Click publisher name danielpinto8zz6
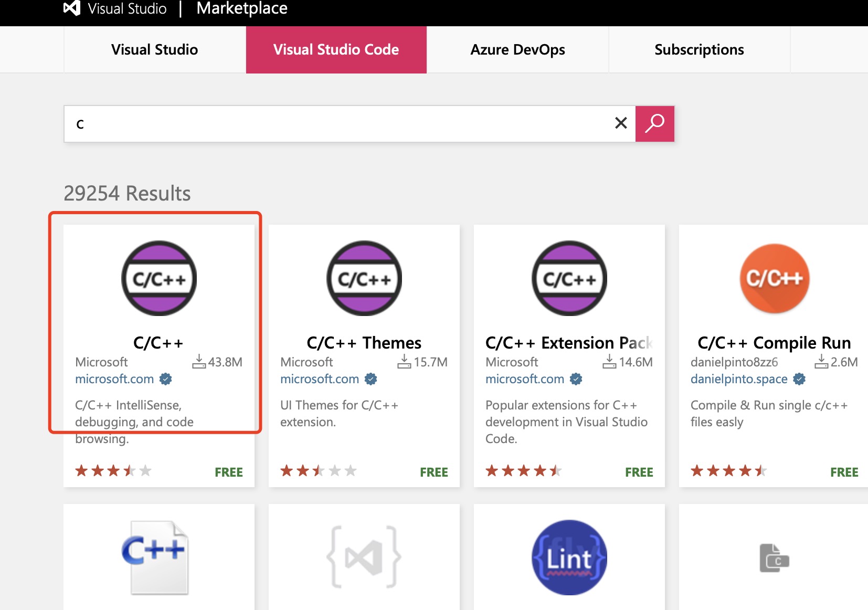The width and height of the screenshot is (868, 610). click(x=734, y=362)
